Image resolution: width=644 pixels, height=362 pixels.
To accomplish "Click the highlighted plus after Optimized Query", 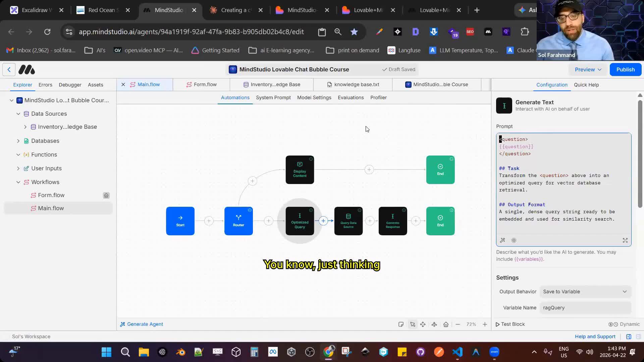I will (x=323, y=221).
